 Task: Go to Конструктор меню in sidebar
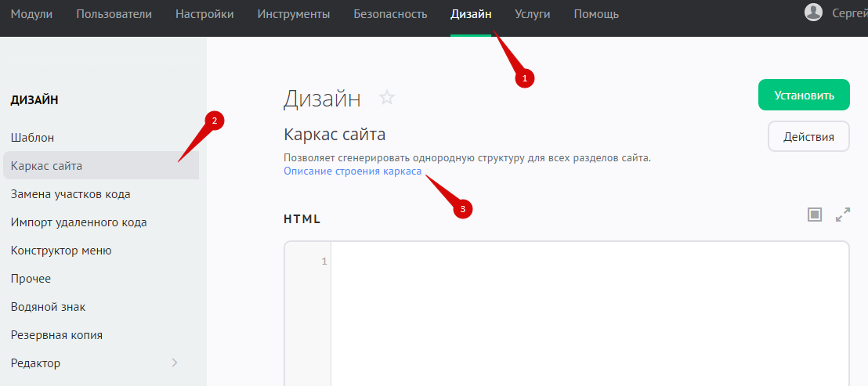point(61,251)
